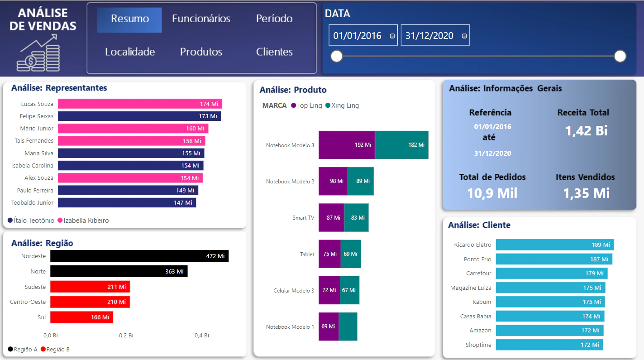This screenshot has height=360, width=644.
Task: Click the right handle of the date slider
Action: pos(620,56)
